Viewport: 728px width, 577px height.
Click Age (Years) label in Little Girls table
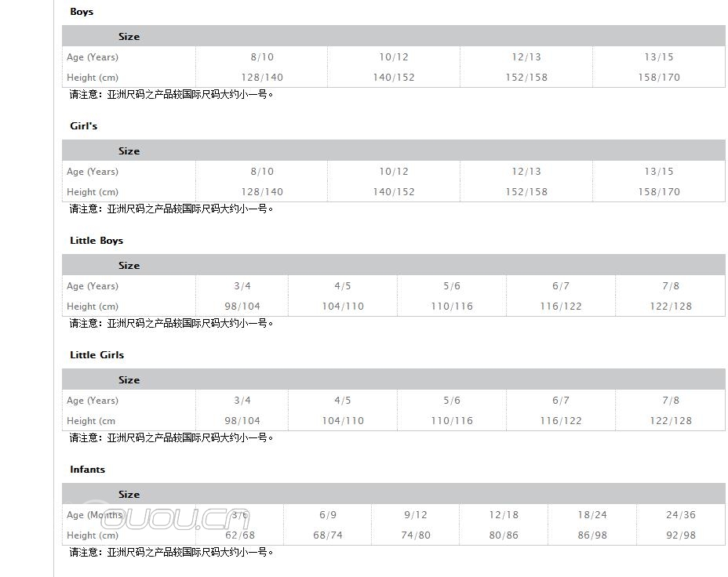(x=93, y=401)
